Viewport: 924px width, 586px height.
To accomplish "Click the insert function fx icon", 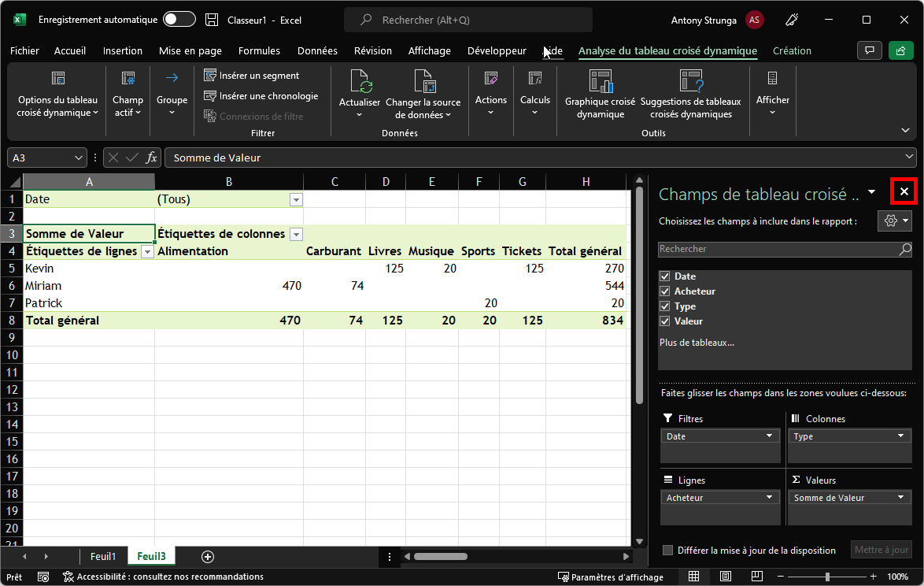I will 151,158.
